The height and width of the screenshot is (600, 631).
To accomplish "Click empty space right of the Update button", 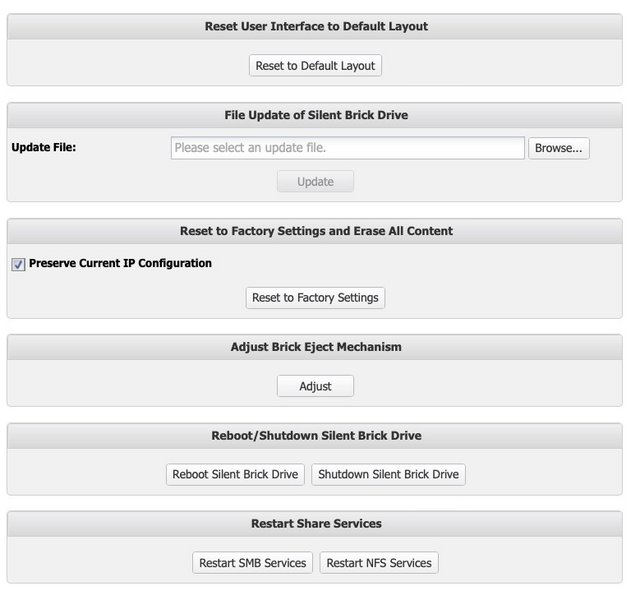I will tap(480, 182).
